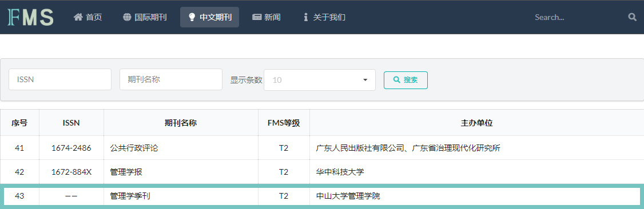644x209 pixels.
Task: Click row number 43
Action: [x=19, y=196]
